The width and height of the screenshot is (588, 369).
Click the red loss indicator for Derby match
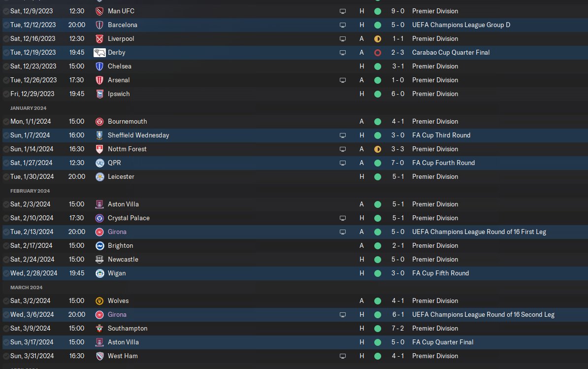pyautogui.click(x=378, y=52)
